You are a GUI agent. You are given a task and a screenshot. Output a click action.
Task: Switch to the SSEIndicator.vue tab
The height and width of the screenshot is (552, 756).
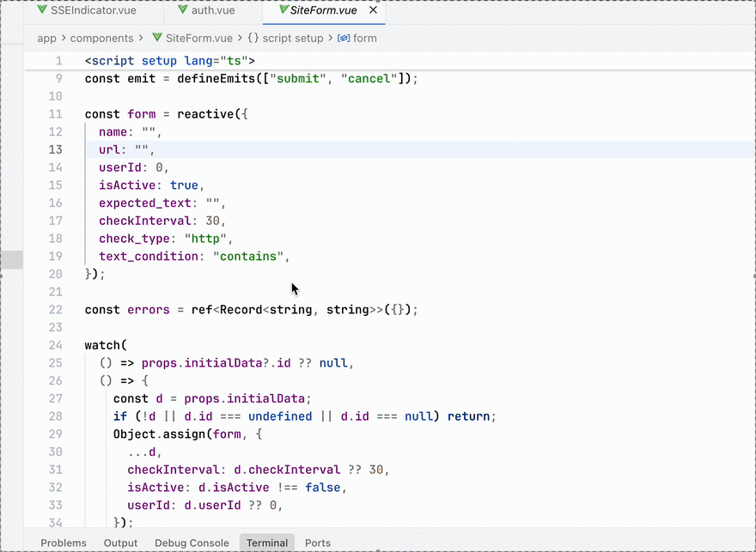pyautogui.click(x=88, y=10)
